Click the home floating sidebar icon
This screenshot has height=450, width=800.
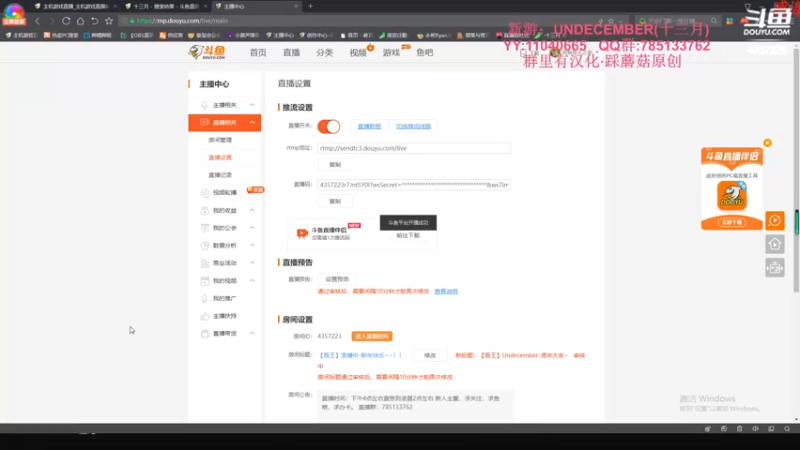pyautogui.click(x=774, y=244)
